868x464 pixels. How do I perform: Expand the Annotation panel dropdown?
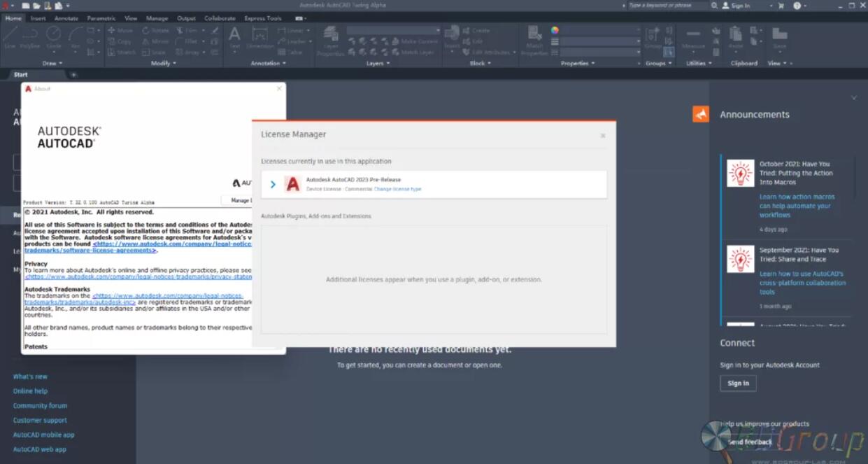(269, 63)
